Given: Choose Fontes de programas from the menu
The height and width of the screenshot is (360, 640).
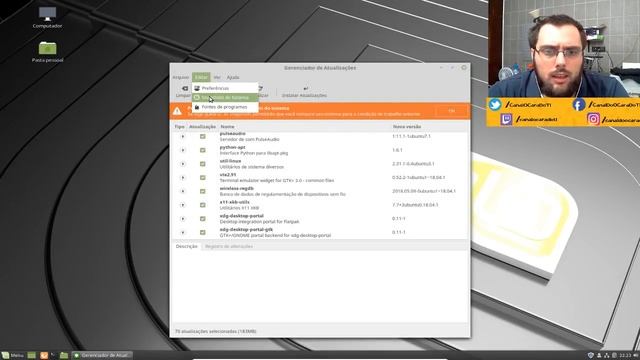Looking at the screenshot, I should click(225, 107).
